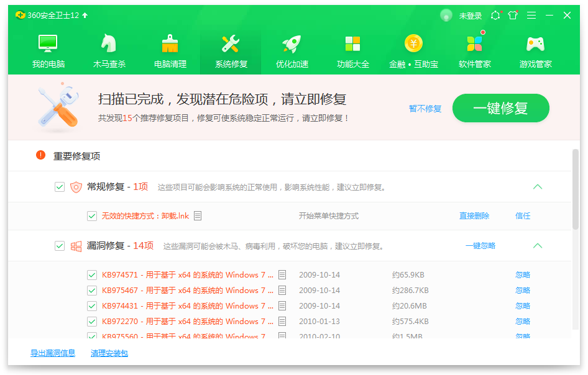View details icon for KB974571 patch

tap(282, 274)
